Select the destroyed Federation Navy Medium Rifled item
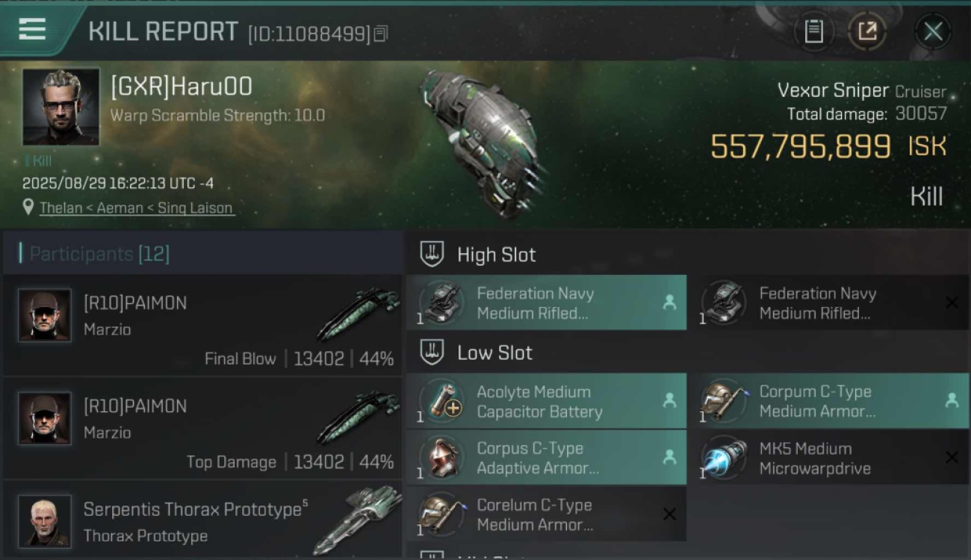This screenshot has width=971, height=560. [x=828, y=303]
